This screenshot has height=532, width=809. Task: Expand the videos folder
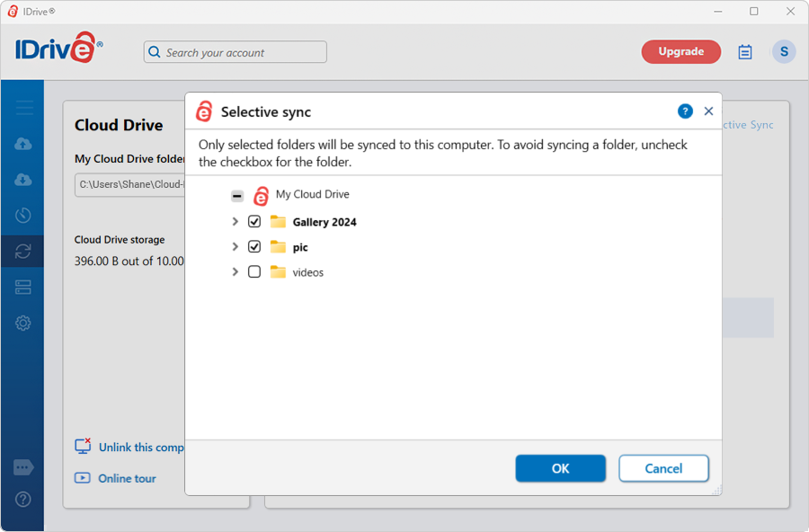tap(236, 271)
